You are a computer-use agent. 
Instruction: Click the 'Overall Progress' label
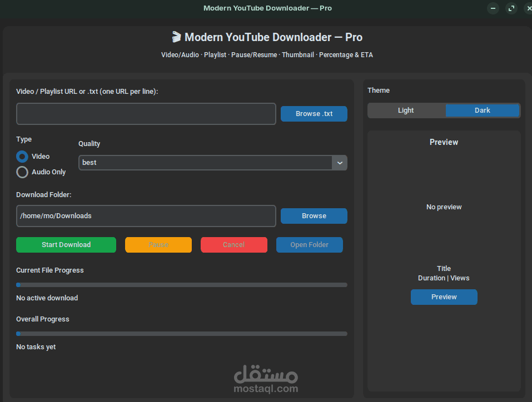pyautogui.click(x=43, y=319)
